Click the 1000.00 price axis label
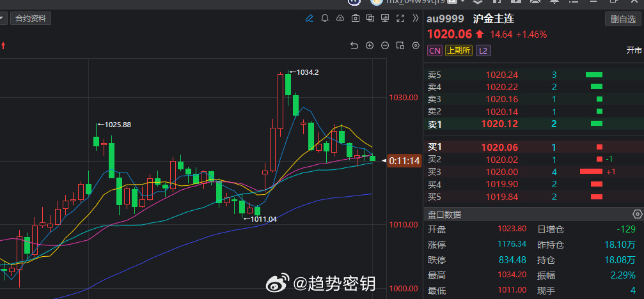 point(404,288)
